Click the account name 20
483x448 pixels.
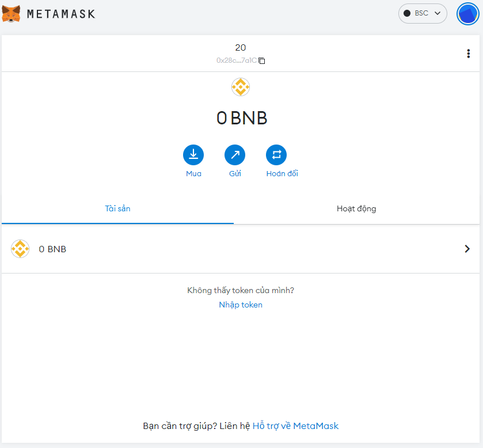[x=241, y=47]
